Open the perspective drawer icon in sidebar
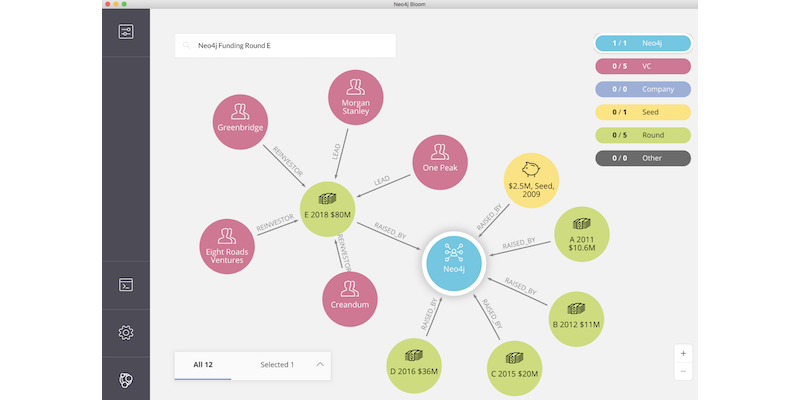 coord(126,32)
